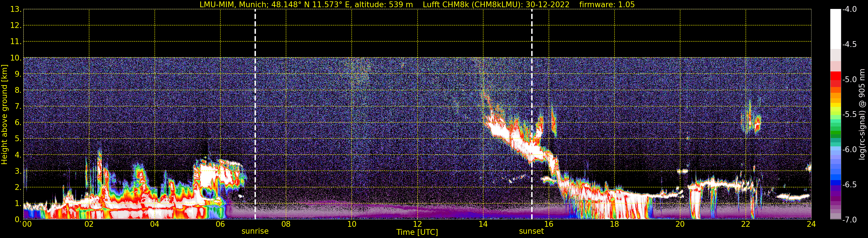
Task: Click the "-4.0" colorbar tick label
Action: [850, 10]
